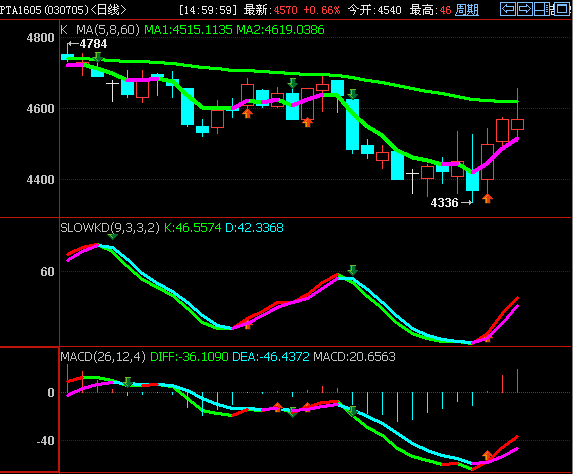Click the 0 level on MACD axis

pyautogui.click(x=51, y=393)
